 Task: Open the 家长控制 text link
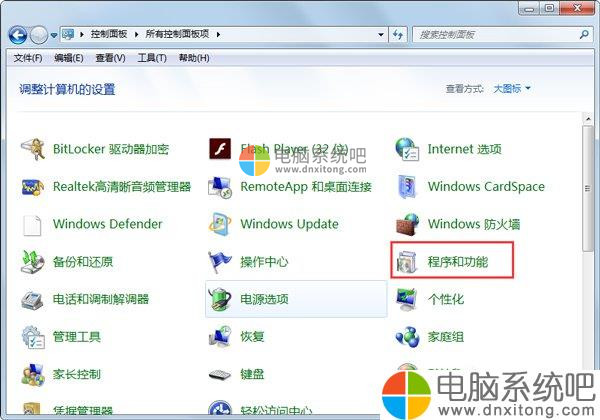click(x=77, y=374)
